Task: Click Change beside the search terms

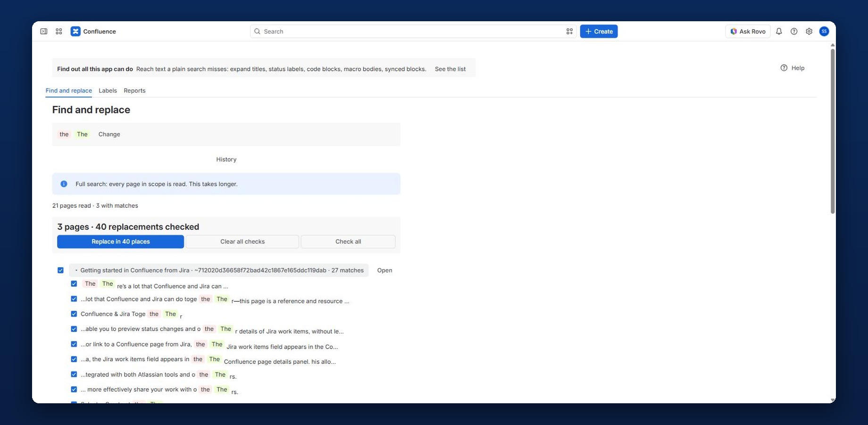Action: point(109,134)
